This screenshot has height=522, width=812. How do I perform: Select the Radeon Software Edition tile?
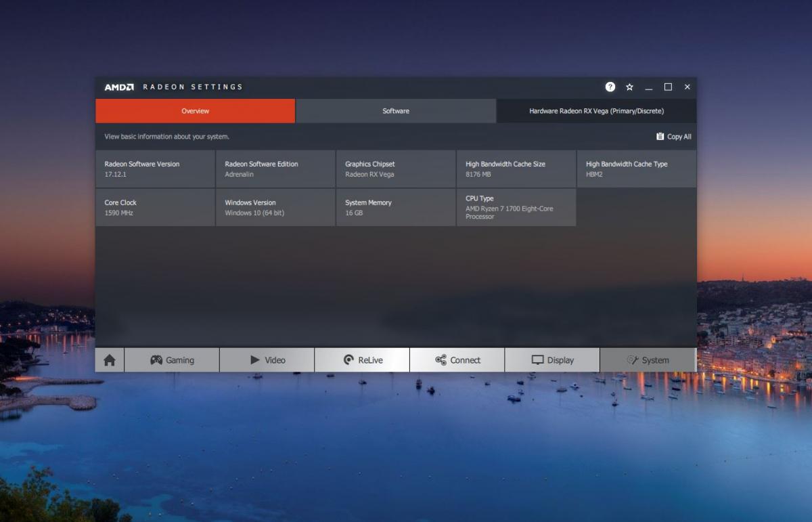tap(275, 169)
